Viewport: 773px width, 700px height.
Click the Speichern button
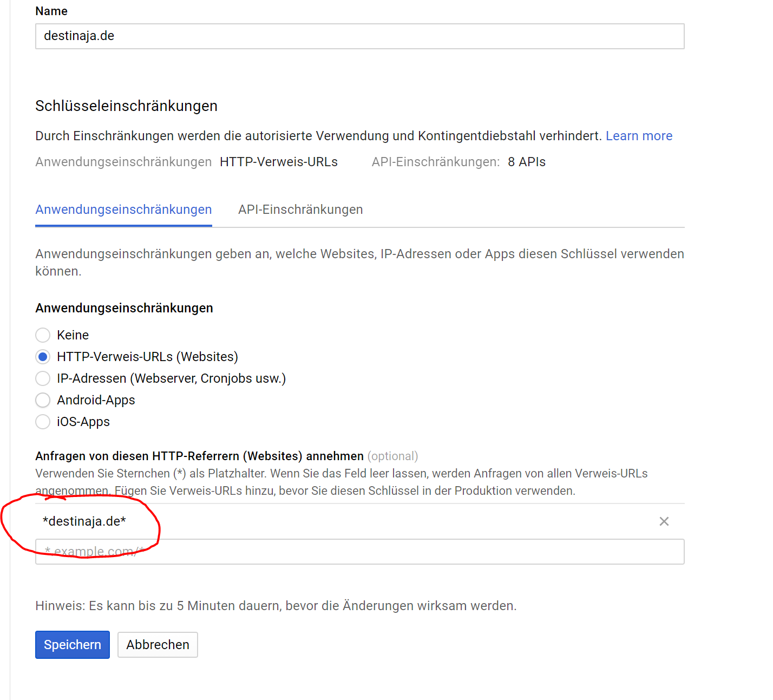[73, 645]
